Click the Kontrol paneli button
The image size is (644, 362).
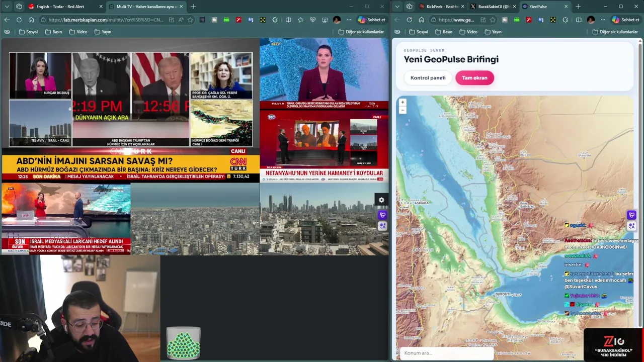tap(428, 78)
